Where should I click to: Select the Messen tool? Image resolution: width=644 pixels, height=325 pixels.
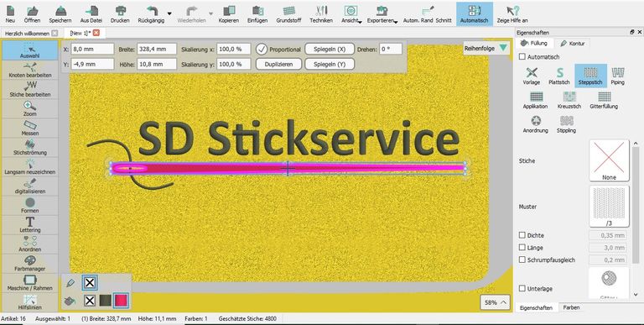[30, 128]
